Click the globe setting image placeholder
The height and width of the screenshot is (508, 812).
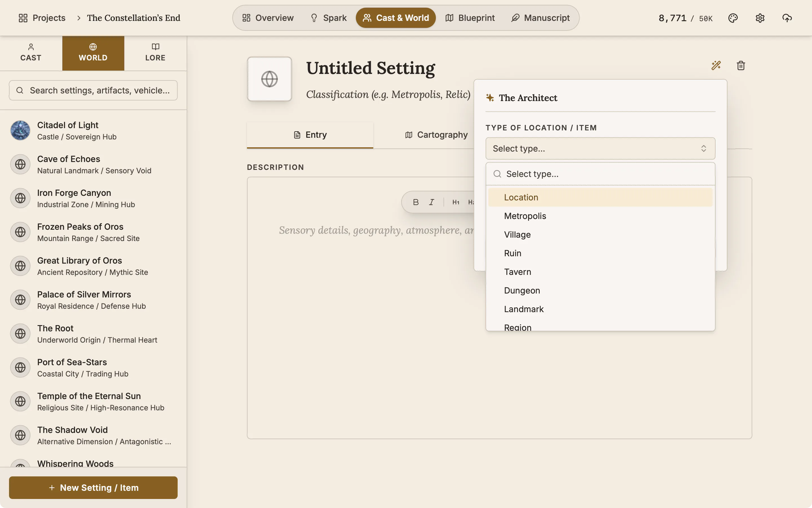[x=270, y=79]
